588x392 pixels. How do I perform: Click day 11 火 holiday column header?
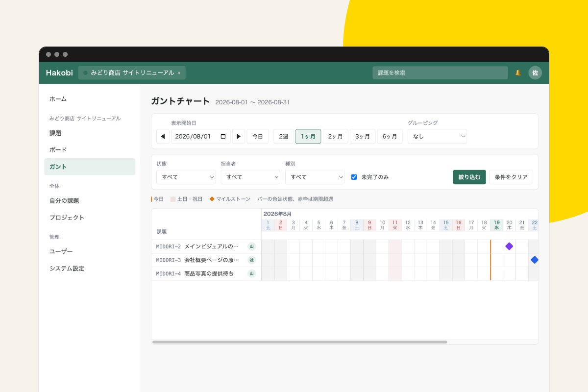395,225
